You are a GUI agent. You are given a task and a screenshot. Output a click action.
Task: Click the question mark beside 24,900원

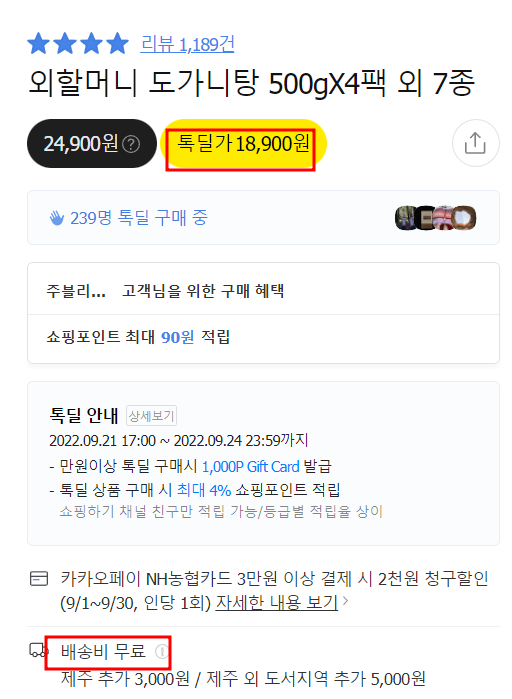(x=131, y=144)
